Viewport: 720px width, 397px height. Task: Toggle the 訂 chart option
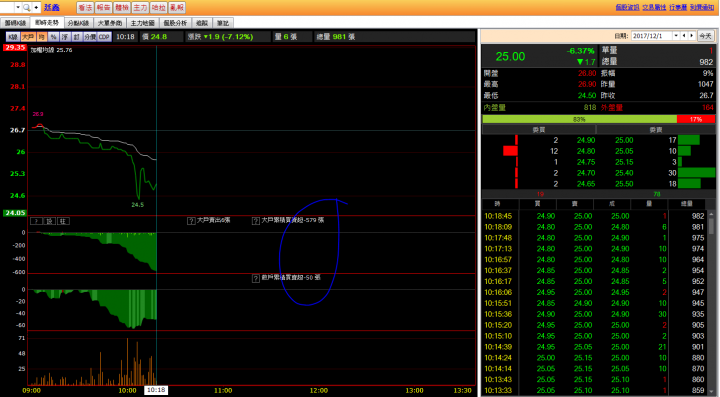coord(77,37)
